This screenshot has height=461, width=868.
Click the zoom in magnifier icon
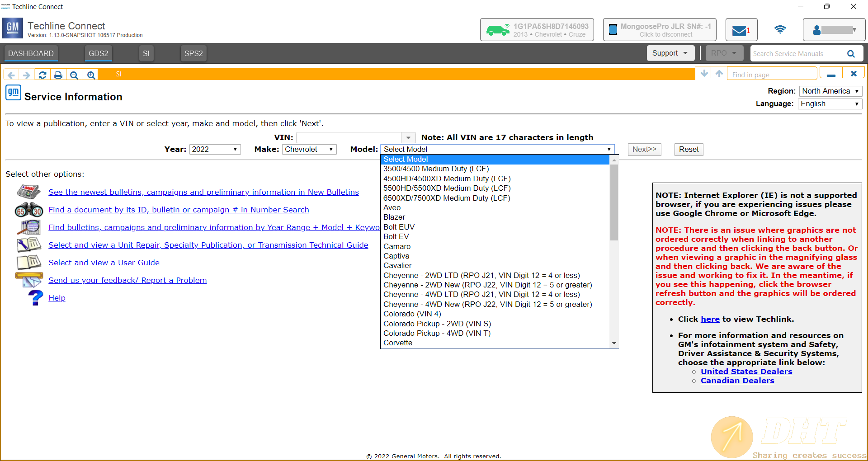pos(91,75)
